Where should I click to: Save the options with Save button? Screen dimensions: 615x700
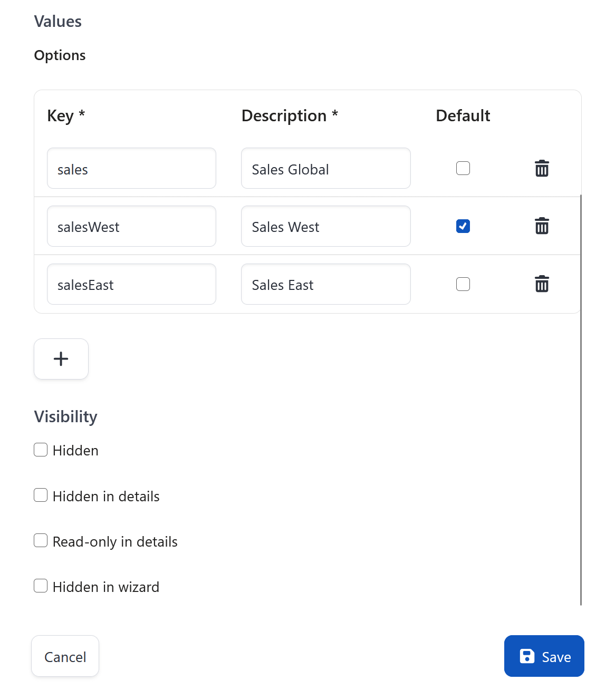(544, 656)
